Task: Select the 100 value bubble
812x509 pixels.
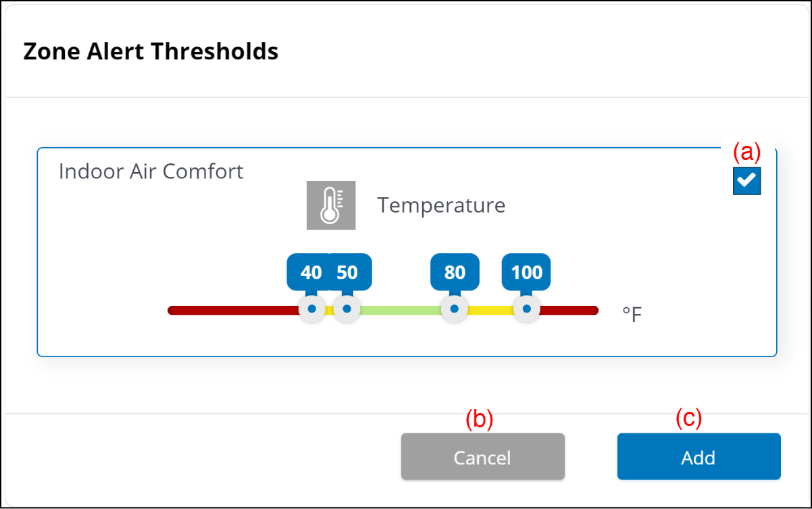Action: 526,271
